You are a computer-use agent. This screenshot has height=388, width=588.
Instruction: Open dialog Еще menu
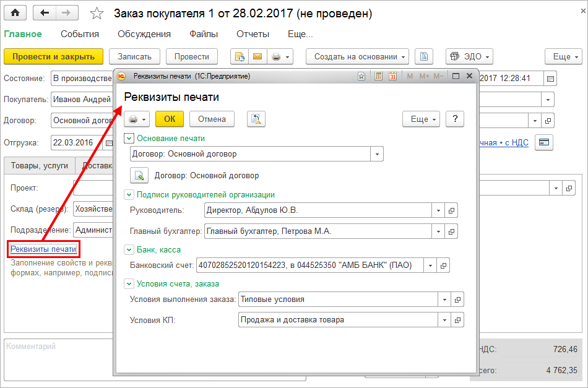(x=421, y=119)
